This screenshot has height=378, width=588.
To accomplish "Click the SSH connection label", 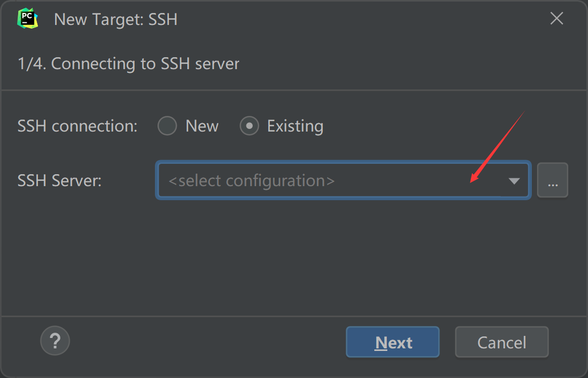I will pos(77,125).
